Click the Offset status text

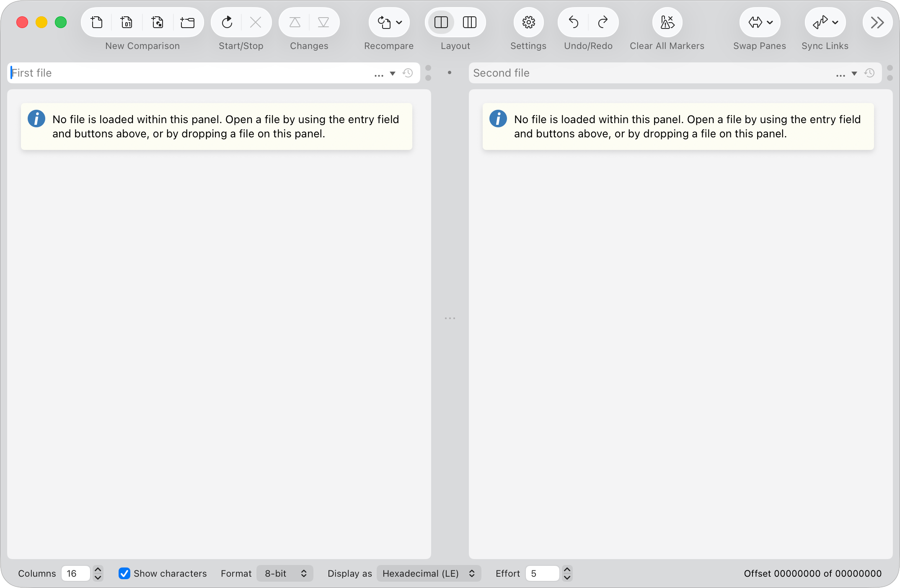coord(812,573)
